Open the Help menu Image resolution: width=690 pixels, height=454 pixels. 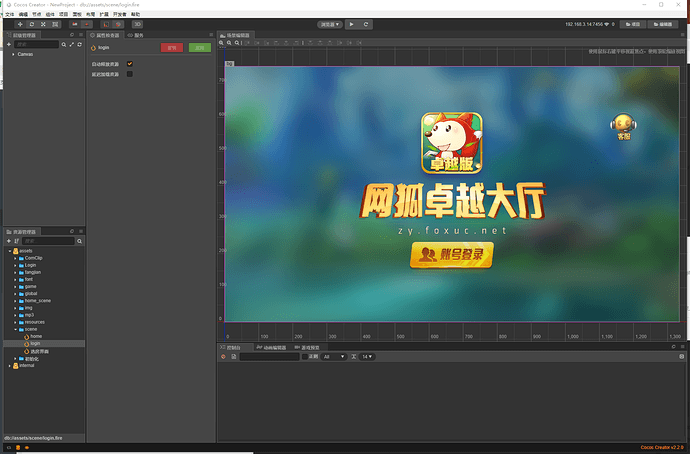click(136, 14)
